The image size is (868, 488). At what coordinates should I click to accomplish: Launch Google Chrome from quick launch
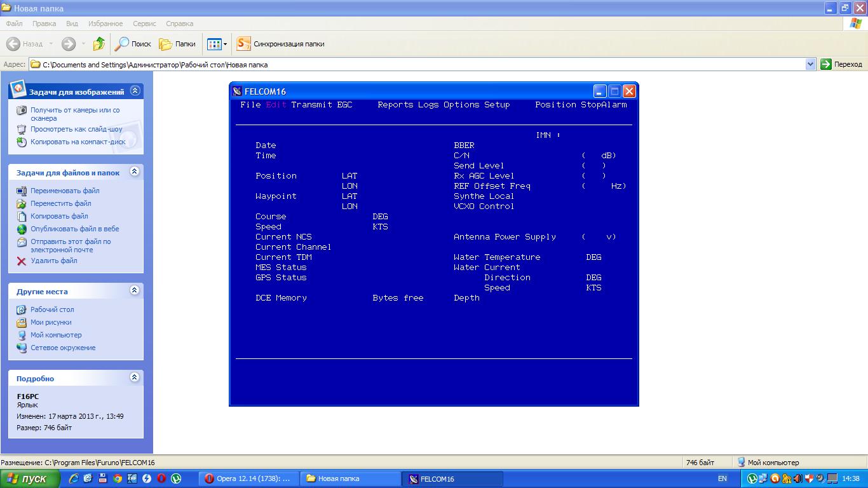tap(118, 478)
